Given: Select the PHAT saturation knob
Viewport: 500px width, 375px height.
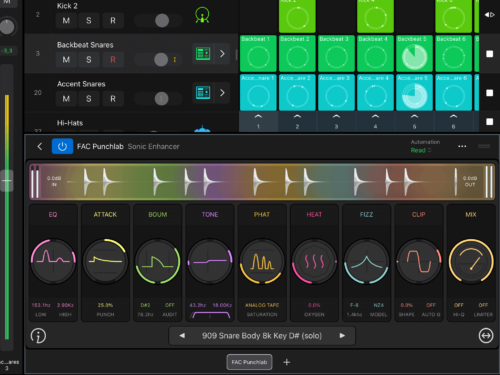Looking at the screenshot, I should 262,261.
